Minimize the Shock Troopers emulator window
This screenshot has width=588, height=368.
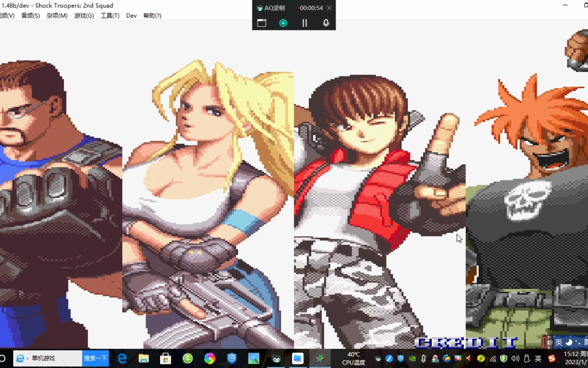[x=565, y=5]
